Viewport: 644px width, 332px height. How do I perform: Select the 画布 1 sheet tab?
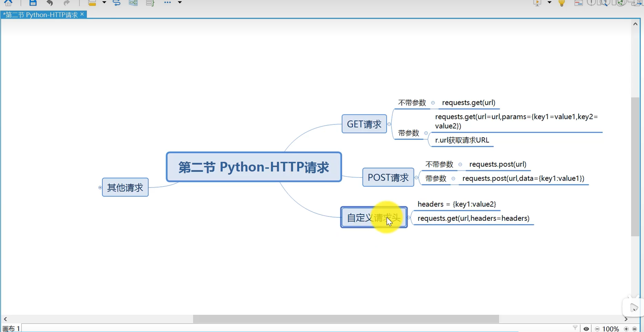coord(11,328)
